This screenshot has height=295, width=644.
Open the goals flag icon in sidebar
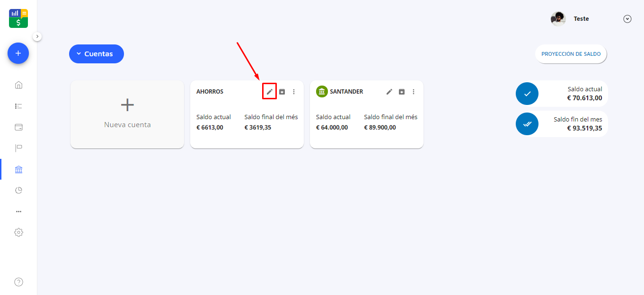point(18,148)
